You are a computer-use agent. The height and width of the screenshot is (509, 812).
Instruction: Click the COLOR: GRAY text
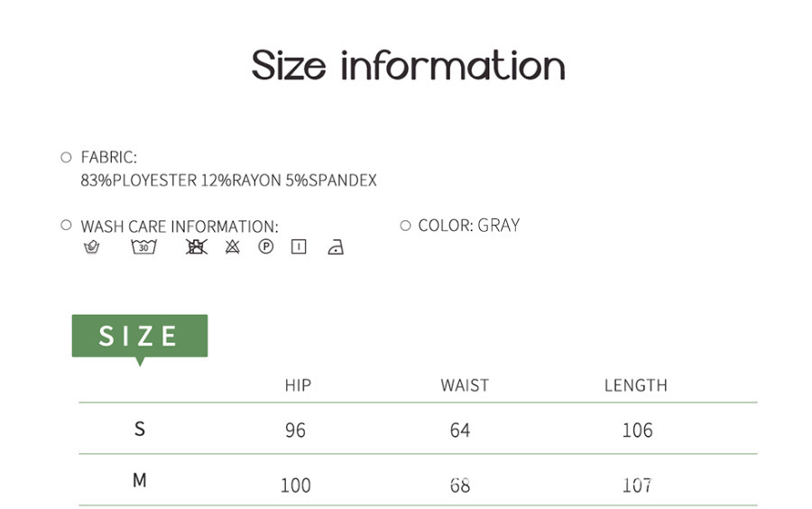tap(468, 225)
